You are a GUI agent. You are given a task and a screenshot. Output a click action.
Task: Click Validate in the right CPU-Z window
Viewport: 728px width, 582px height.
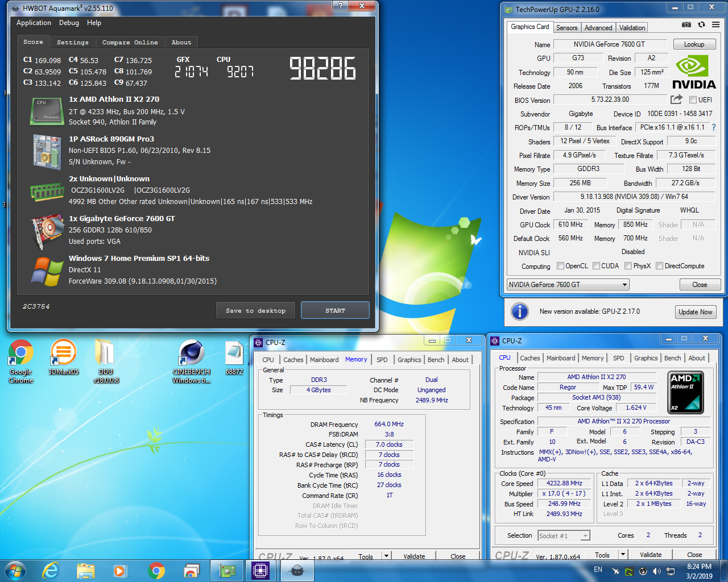650,555
